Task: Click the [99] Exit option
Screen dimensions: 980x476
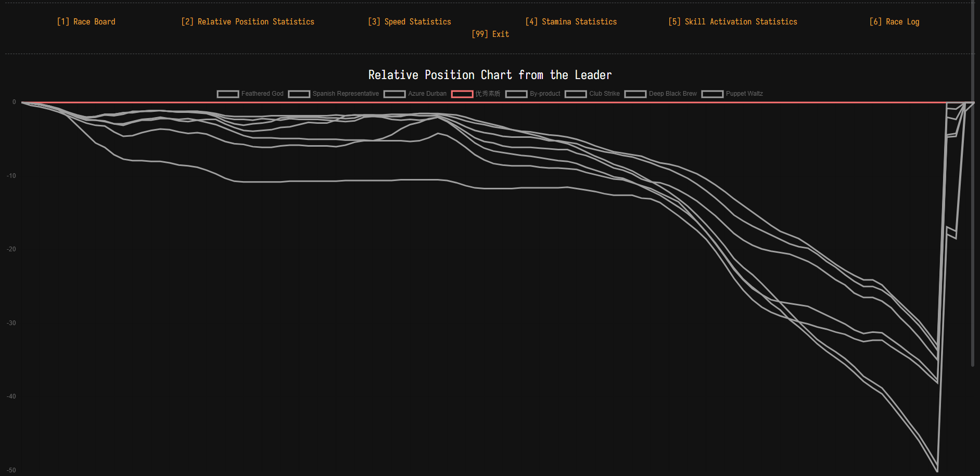Action: pos(490,34)
